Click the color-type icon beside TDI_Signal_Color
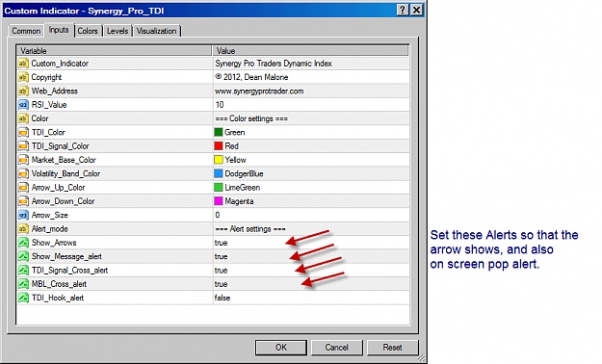This screenshot has height=364, width=602. click(x=23, y=146)
